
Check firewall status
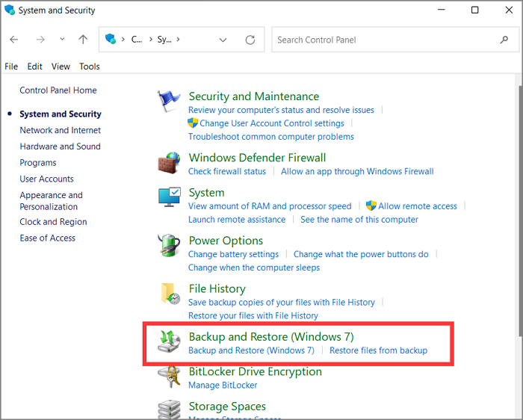point(227,171)
